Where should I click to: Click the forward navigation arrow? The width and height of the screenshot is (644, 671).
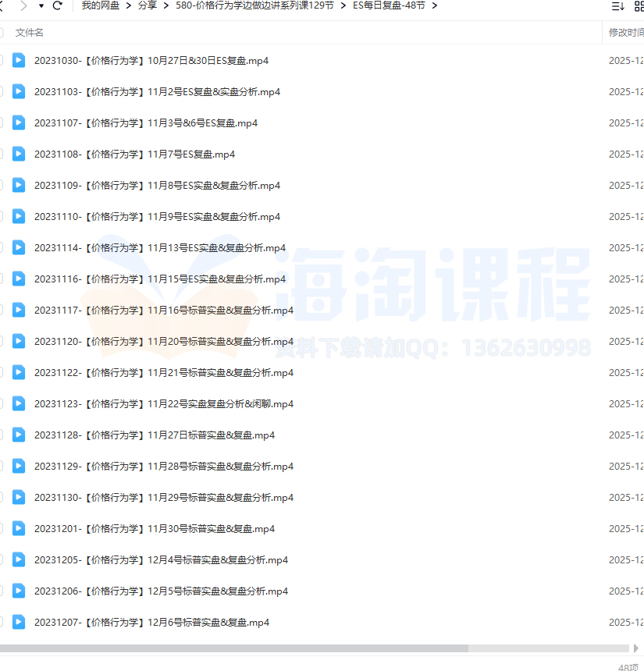pos(23,6)
